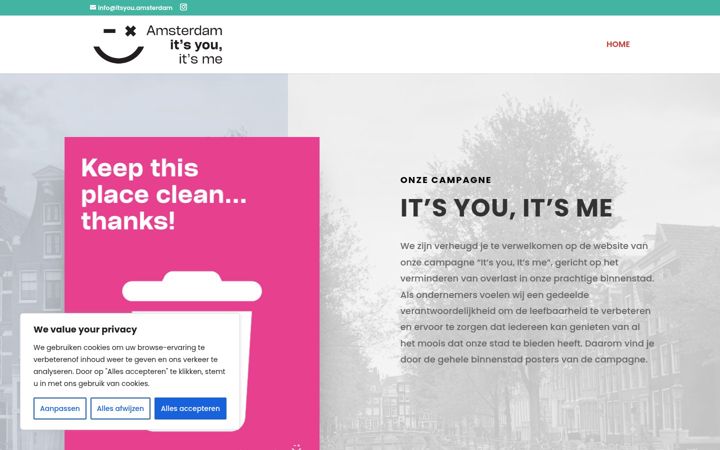Accept cookies with Alles accepteren
This screenshot has height=450, width=720.
190,408
